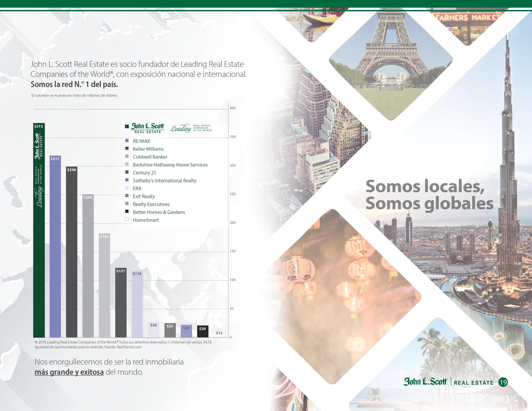Click the page number 19 badge
Viewport: 532px width, 411px height.
(503, 382)
